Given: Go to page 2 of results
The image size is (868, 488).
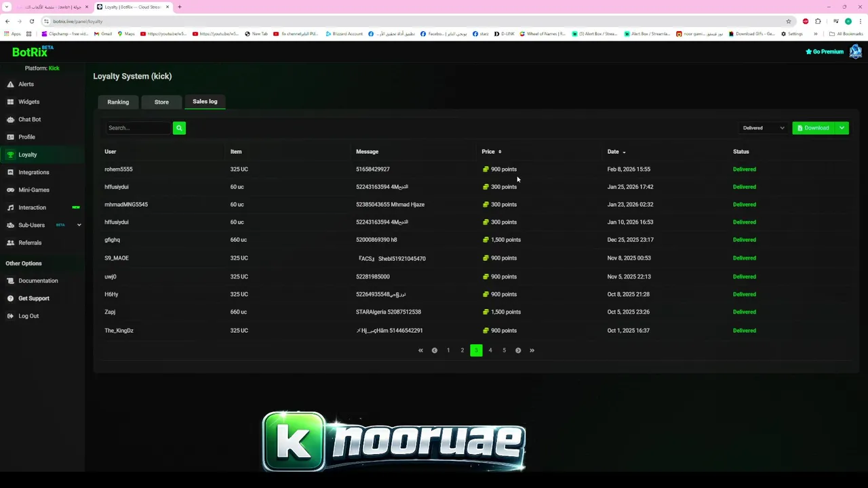Looking at the screenshot, I should [x=462, y=350].
